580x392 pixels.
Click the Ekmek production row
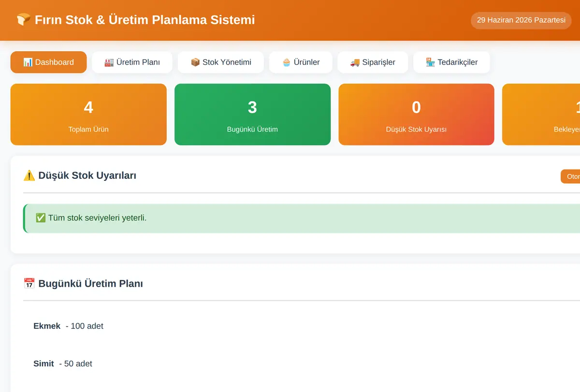(302, 326)
